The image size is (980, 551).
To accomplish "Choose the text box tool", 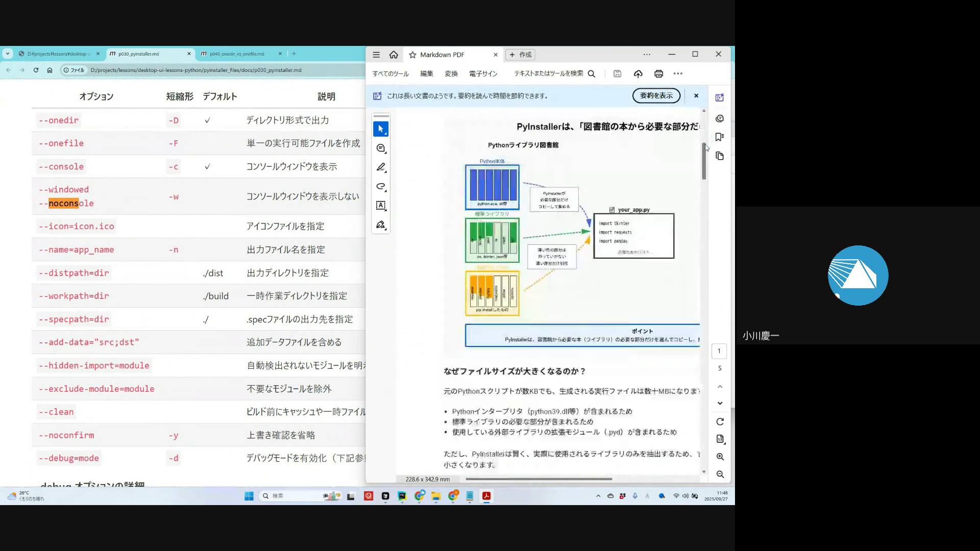I will coord(381,206).
